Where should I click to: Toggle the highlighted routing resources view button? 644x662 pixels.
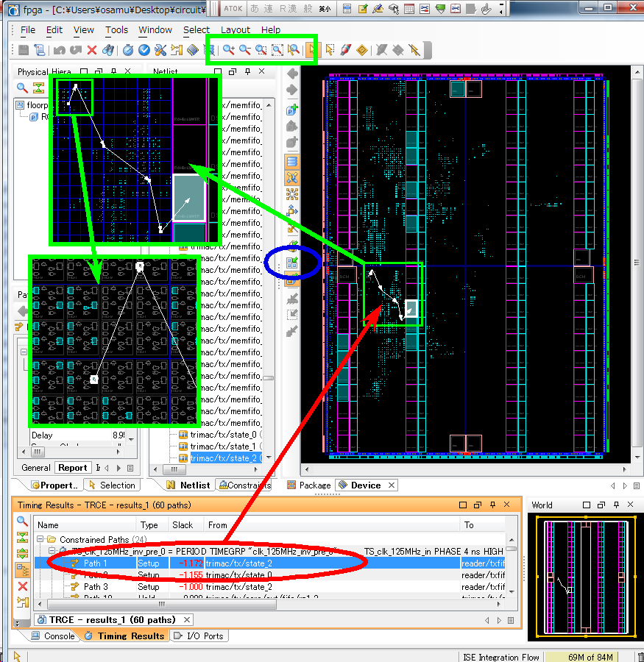click(x=292, y=178)
